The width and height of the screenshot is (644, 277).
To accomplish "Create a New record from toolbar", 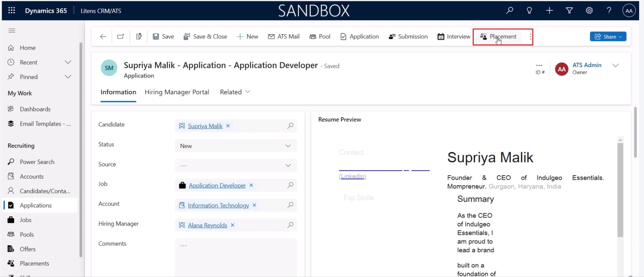I will (x=248, y=37).
